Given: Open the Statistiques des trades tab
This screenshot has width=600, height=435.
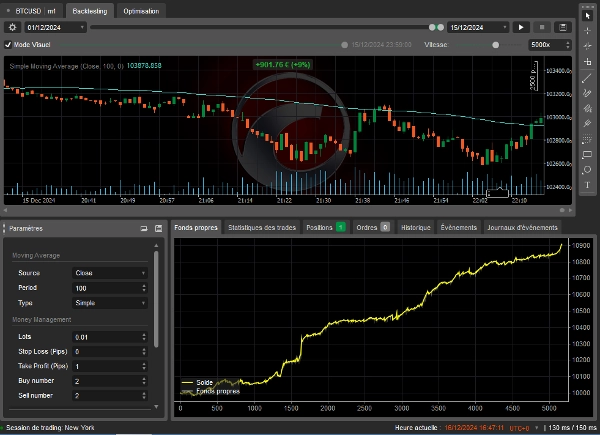Looking at the screenshot, I should [262, 228].
